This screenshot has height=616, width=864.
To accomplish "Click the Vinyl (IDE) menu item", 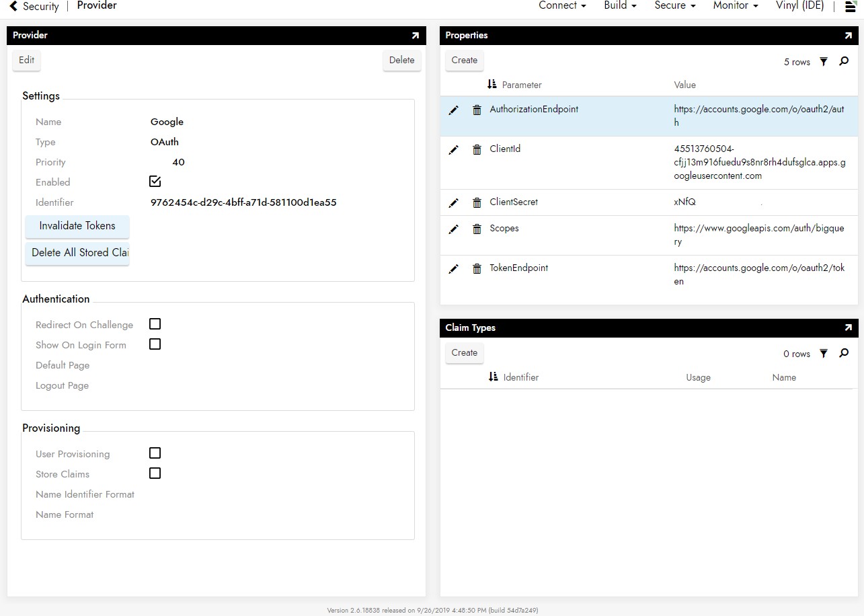I will 799,6.
